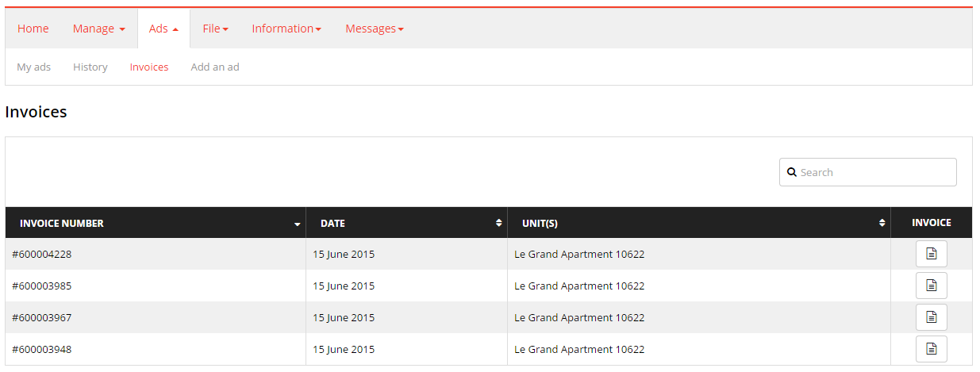Sort table by Unit(s) column
The height and width of the screenshot is (372, 980).
[699, 223]
